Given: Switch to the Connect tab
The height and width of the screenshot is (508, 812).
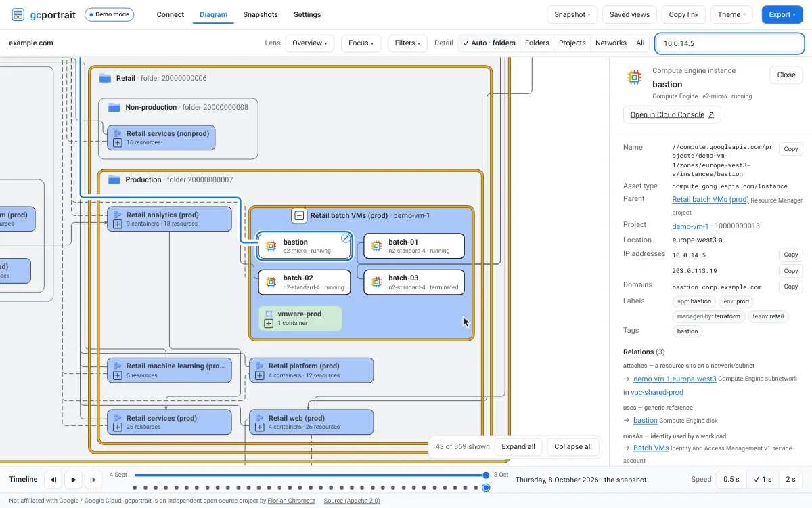Looking at the screenshot, I should [170, 15].
